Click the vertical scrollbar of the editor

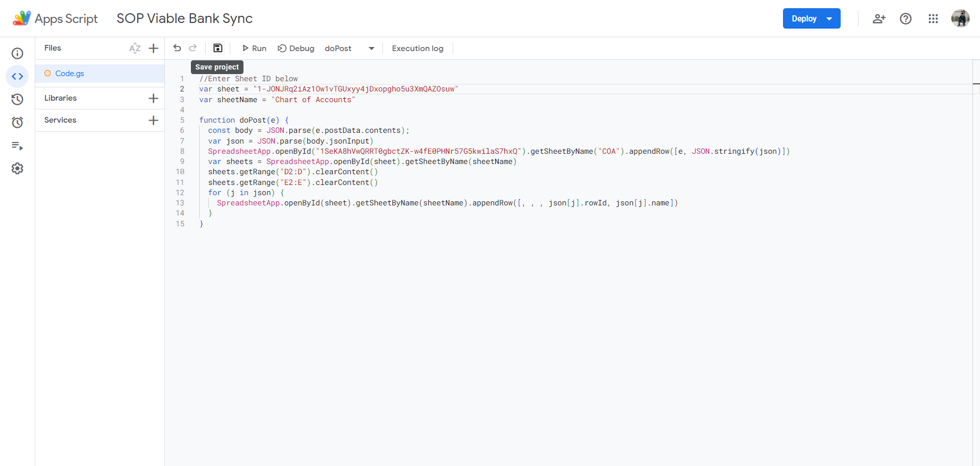tap(976, 263)
